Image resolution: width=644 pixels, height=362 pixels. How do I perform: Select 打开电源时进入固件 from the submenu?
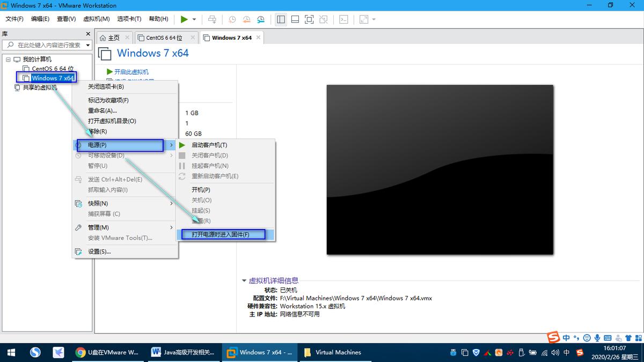coord(223,234)
